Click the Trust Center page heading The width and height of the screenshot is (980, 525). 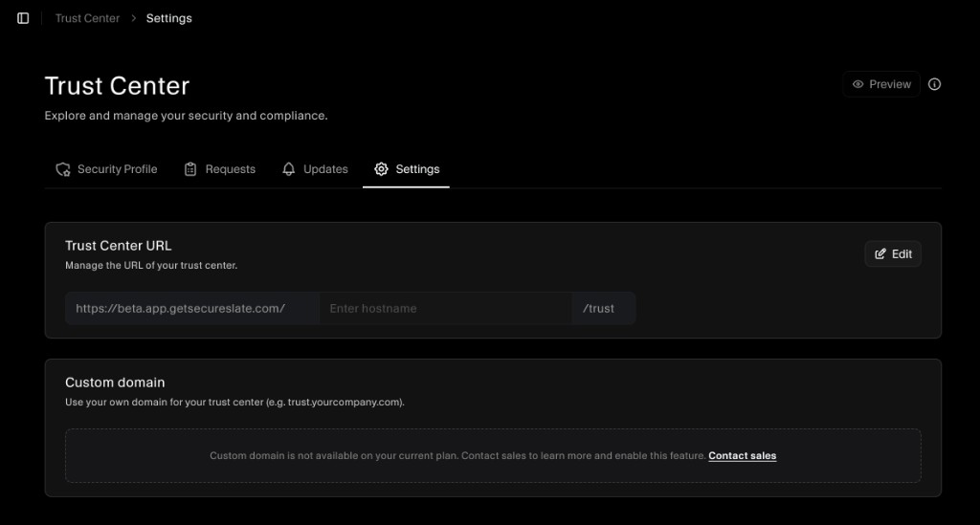click(117, 85)
